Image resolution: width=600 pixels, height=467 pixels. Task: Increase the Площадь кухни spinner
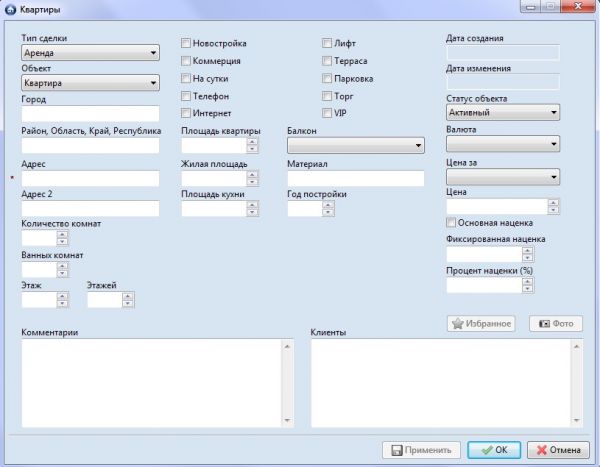tap(252, 205)
